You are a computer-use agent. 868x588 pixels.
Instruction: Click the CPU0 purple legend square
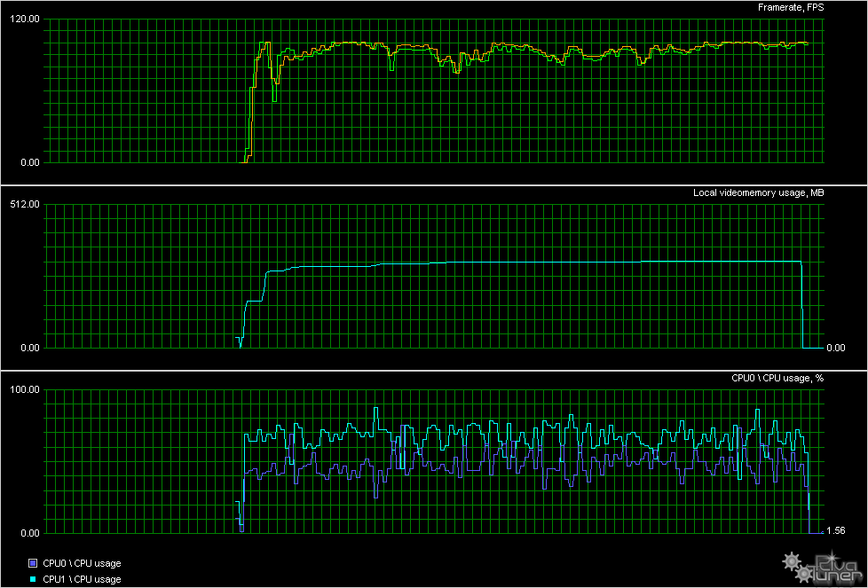click(x=33, y=563)
